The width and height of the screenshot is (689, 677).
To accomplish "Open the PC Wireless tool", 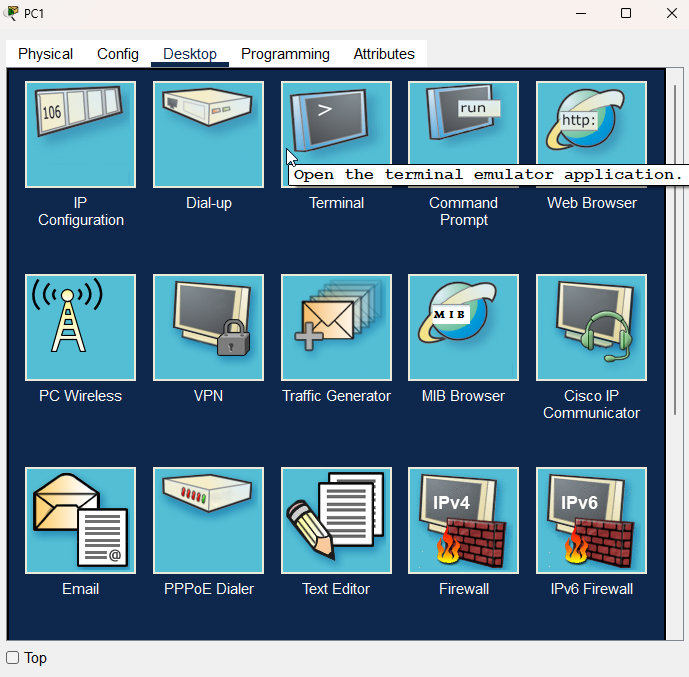I will (x=80, y=328).
